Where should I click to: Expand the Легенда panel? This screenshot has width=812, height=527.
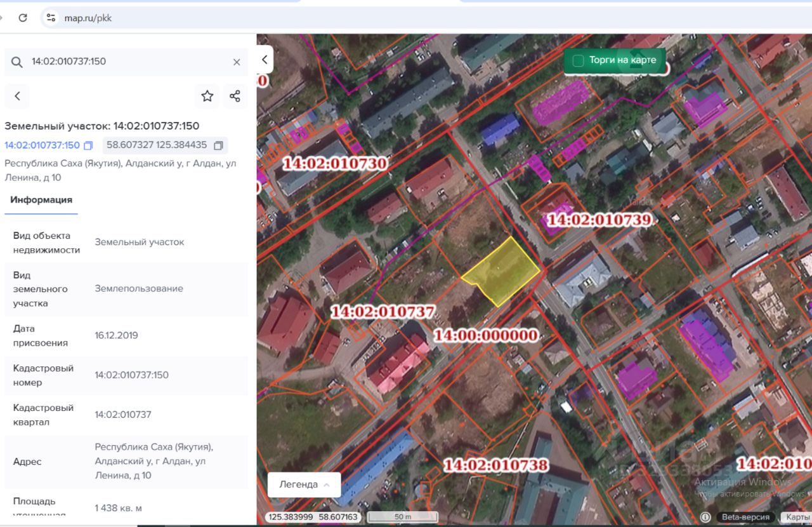(x=304, y=484)
